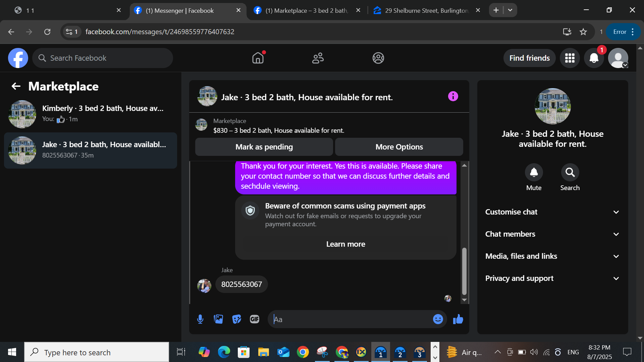The image size is (644, 362).
Task: Open the Friends icon in top navigation
Action: 318,58
